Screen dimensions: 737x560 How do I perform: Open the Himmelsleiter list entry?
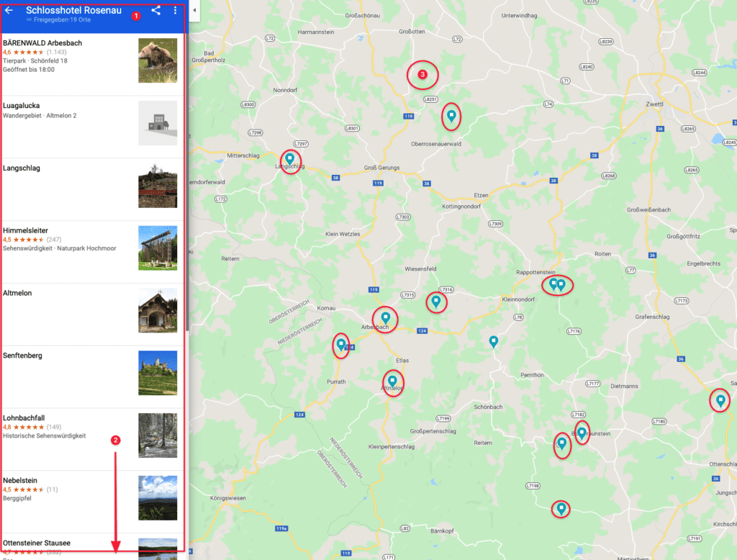(x=93, y=251)
